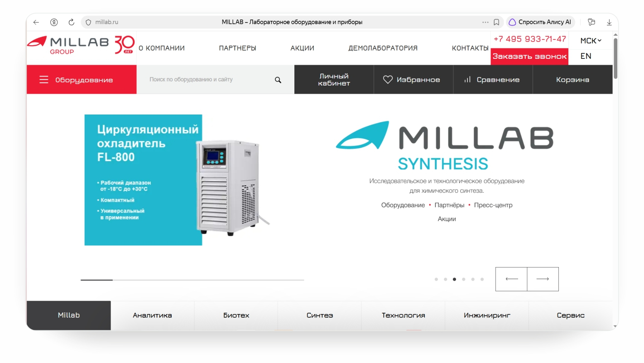Go to the ПАРТНЕРЫ page
Viewport: 644px width, 363px height.
click(237, 48)
